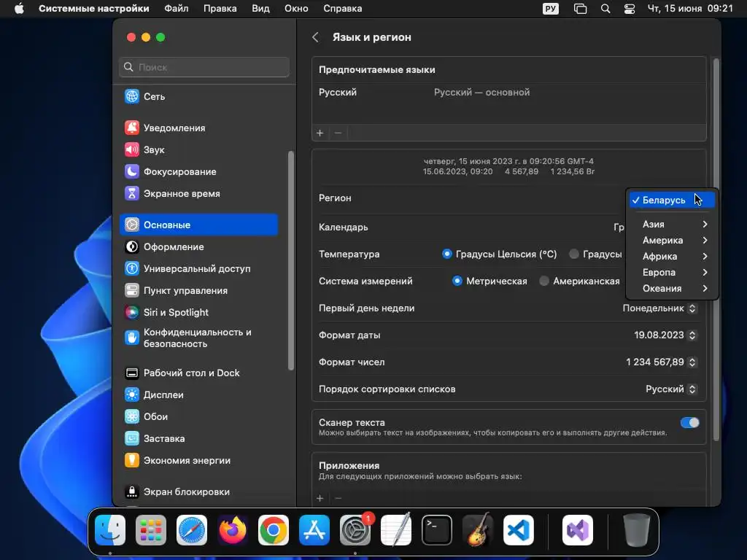This screenshot has width=747, height=560.
Task: Add an application language with plus
Action: pos(320,498)
